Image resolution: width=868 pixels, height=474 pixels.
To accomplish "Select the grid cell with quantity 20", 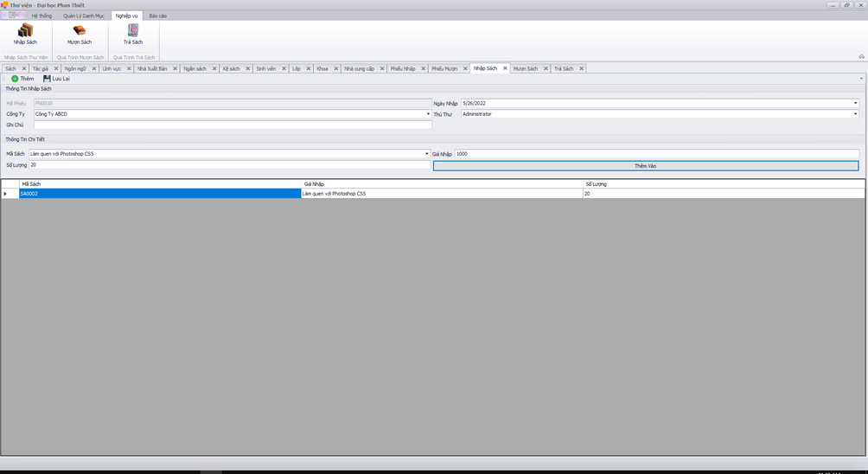I will pyautogui.click(x=724, y=194).
